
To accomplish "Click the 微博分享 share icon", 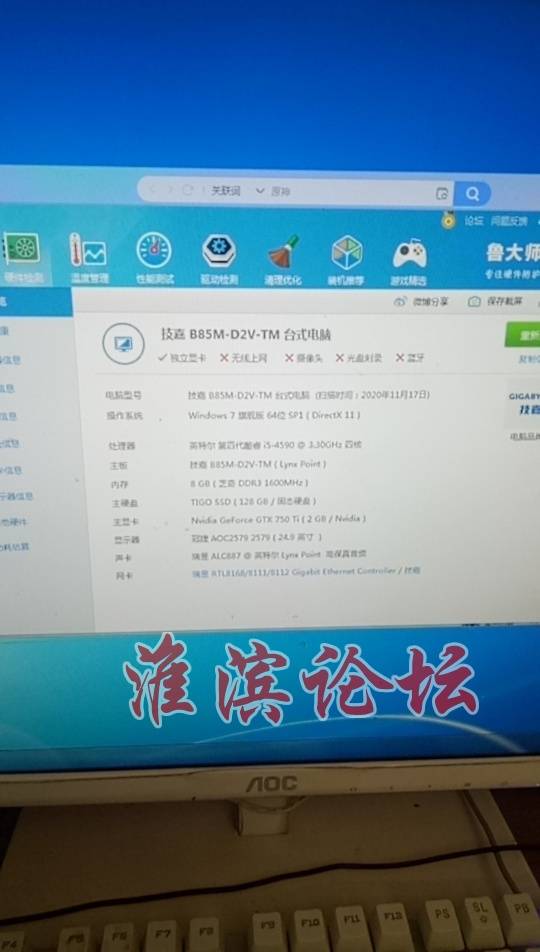I will tap(400, 301).
